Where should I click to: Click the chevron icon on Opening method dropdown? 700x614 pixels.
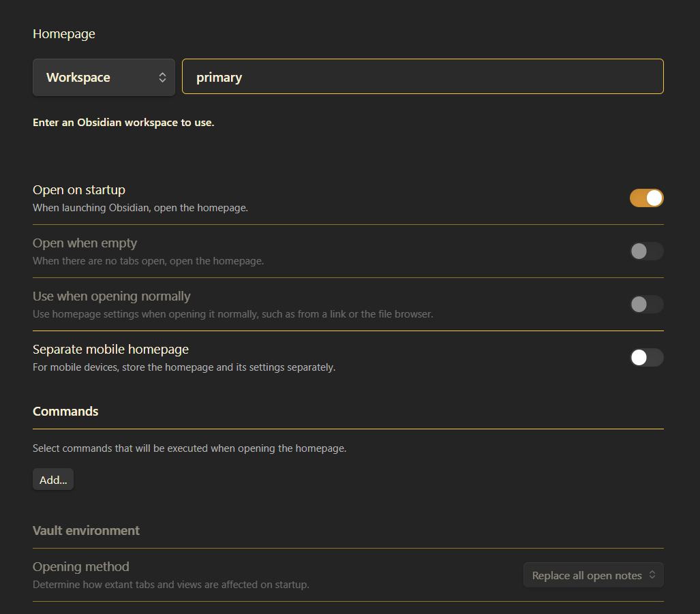point(652,574)
